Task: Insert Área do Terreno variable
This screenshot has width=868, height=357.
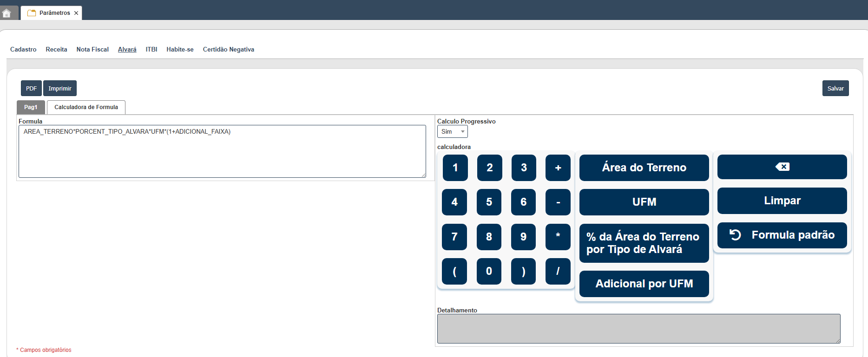Action: pyautogui.click(x=644, y=168)
